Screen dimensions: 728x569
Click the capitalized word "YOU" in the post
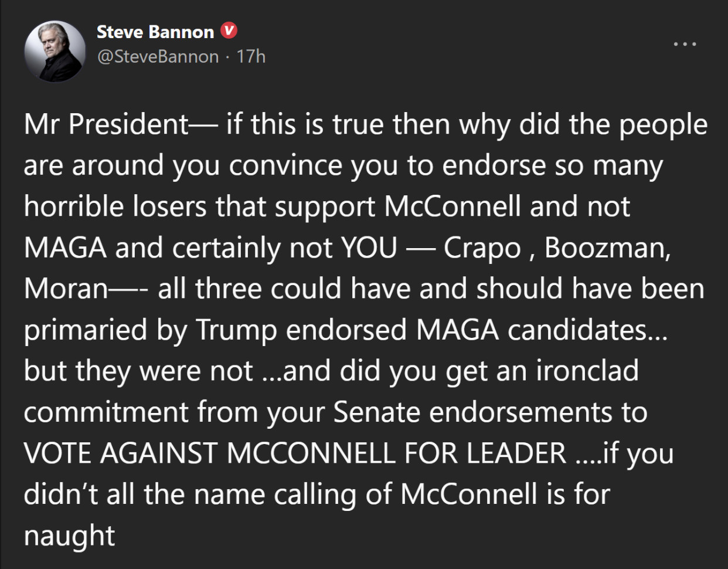369,248
